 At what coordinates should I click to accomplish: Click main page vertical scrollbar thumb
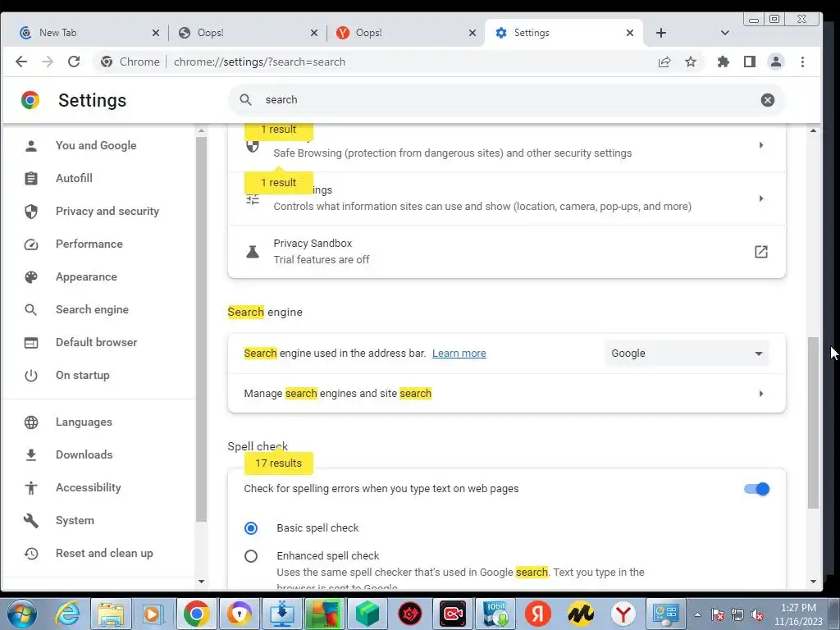[813, 422]
